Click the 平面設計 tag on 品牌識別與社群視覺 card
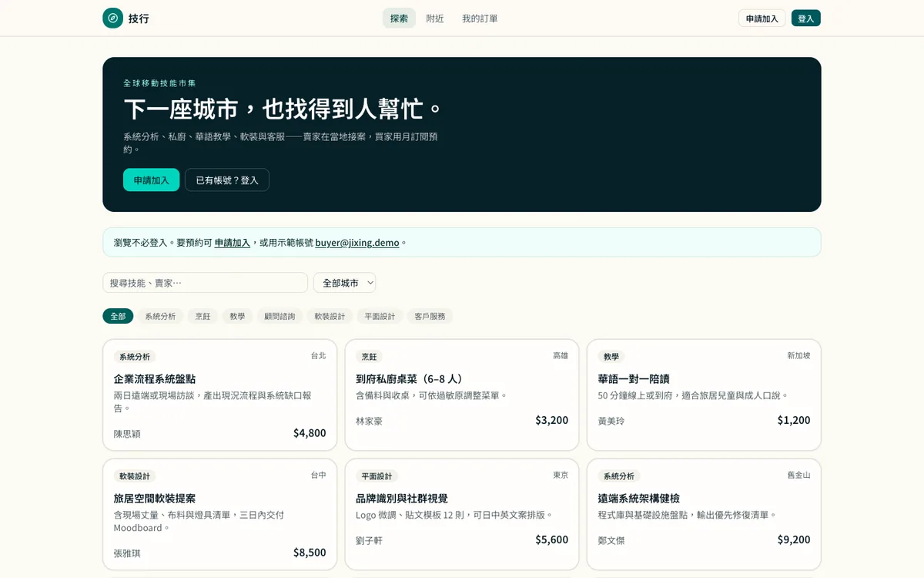This screenshot has width=924, height=578. (377, 476)
